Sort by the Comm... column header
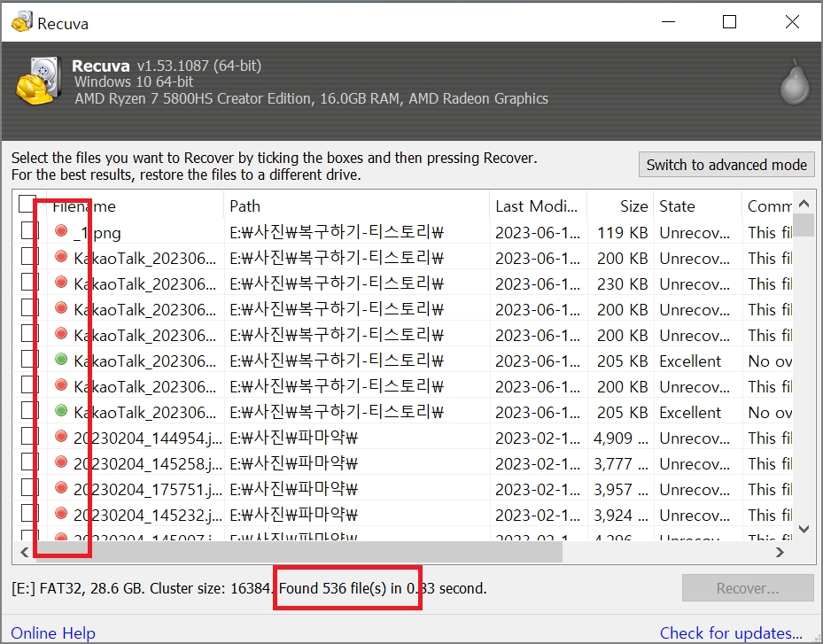The image size is (823, 644). point(768,206)
